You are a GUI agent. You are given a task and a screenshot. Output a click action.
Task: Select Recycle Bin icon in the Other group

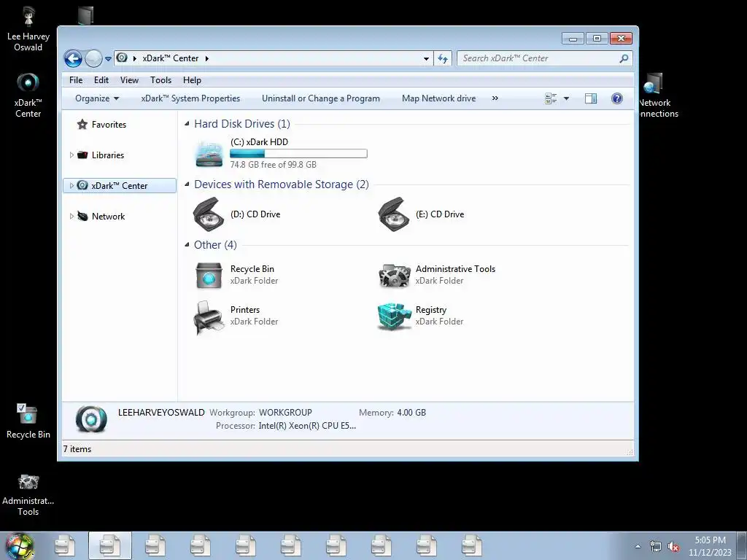(x=209, y=275)
